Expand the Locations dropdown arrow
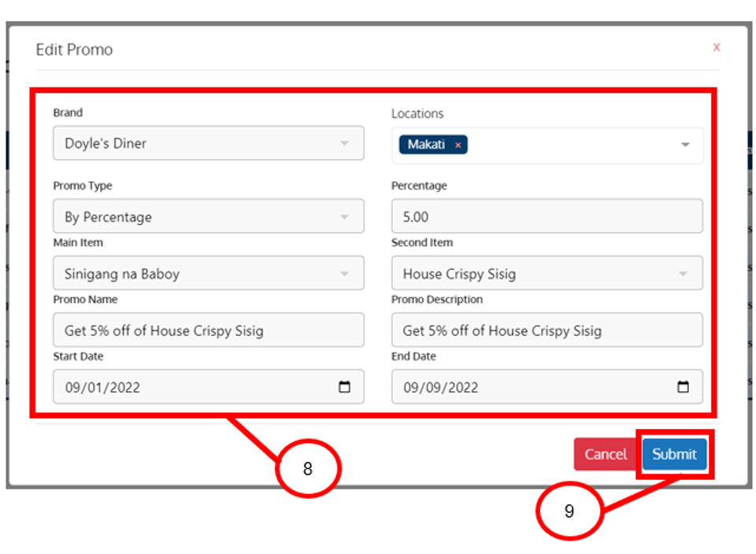This screenshot has width=756, height=554. [x=684, y=145]
